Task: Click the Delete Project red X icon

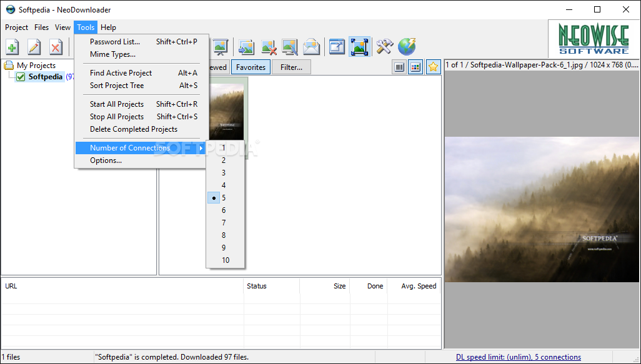Action: (56, 47)
